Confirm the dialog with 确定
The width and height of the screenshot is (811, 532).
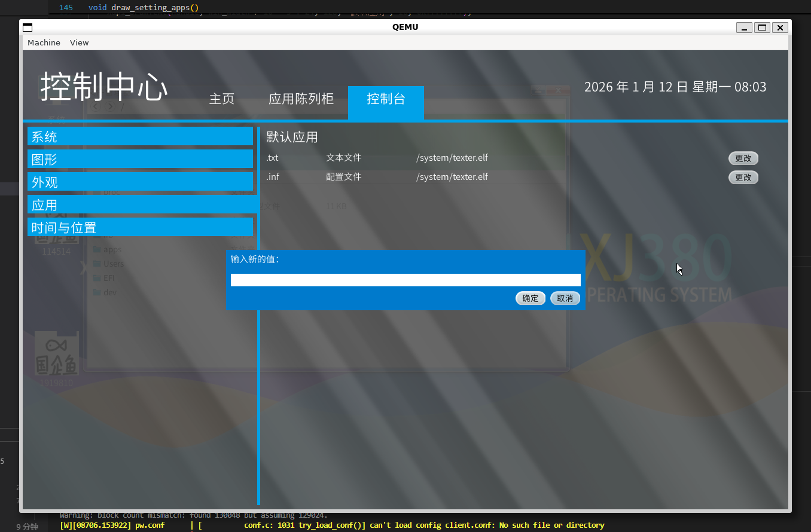tap(530, 298)
